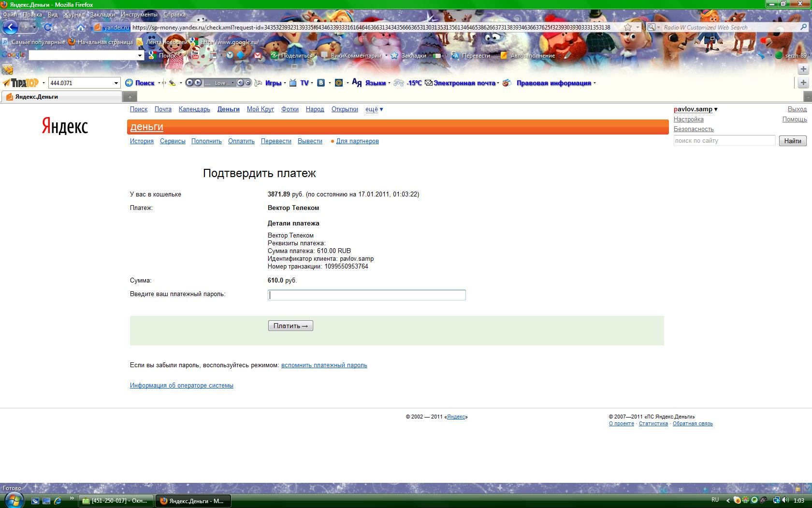Open the TV toolbar menu
Viewport: 812px width, 508px height.
point(300,83)
